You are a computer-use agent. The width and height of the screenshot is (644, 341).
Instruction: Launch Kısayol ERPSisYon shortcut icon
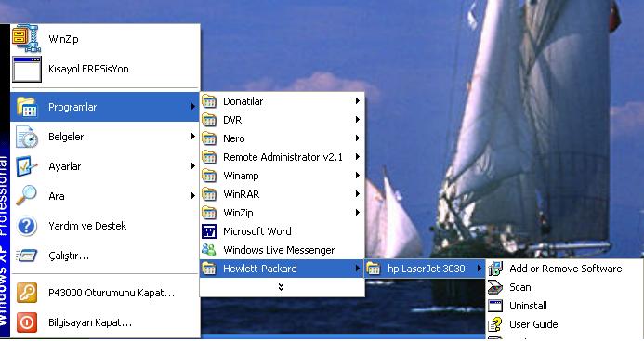coord(27,69)
